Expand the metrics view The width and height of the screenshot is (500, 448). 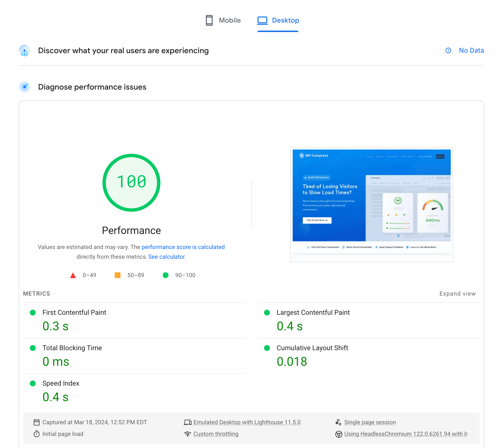(x=457, y=293)
